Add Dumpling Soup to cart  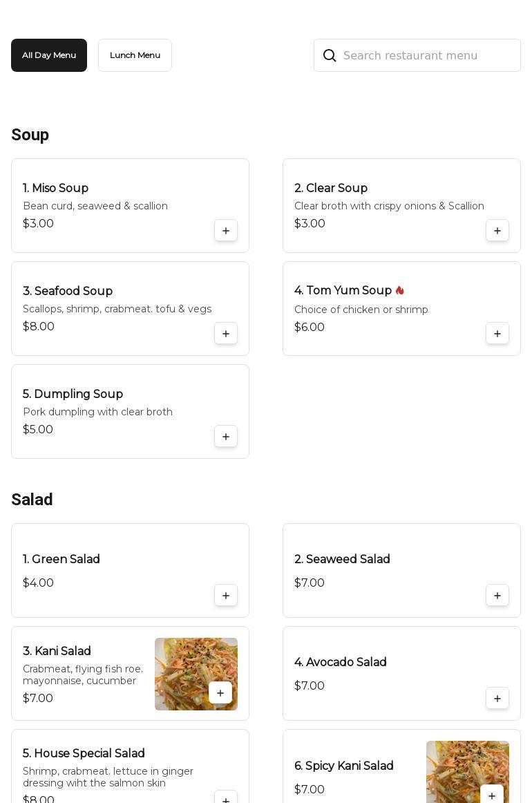pyautogui.click(x=226, y=437)
